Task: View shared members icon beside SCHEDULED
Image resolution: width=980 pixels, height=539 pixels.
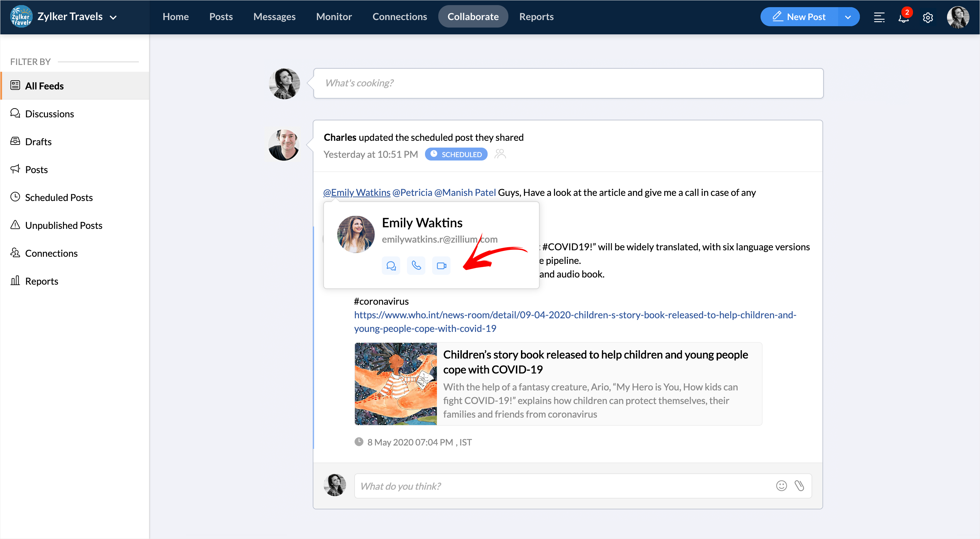Action: (x=500, y=154)
